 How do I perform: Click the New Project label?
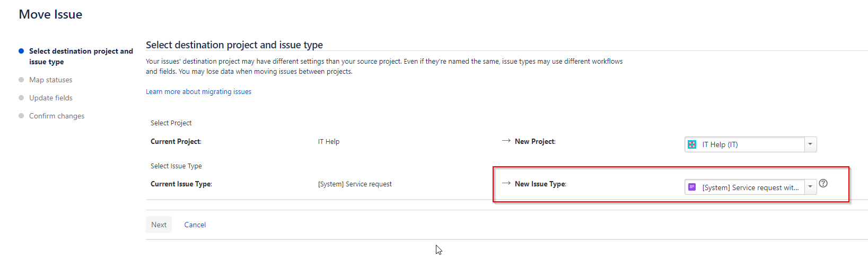tap(535, 141)
